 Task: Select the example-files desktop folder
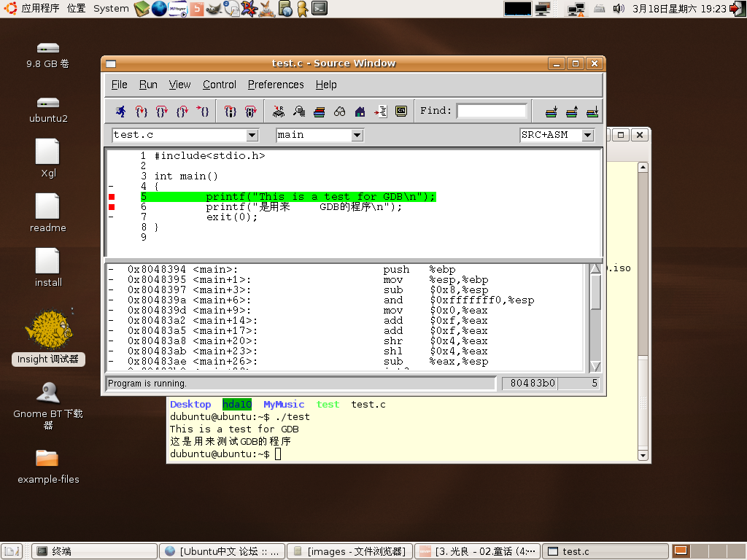coord(48,467)
